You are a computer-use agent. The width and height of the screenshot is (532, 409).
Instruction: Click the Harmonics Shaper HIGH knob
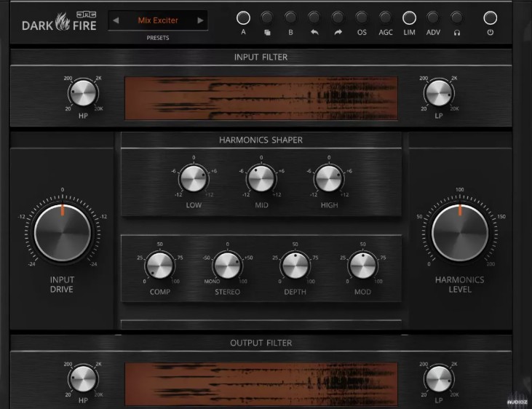click(x=329, y=178)
